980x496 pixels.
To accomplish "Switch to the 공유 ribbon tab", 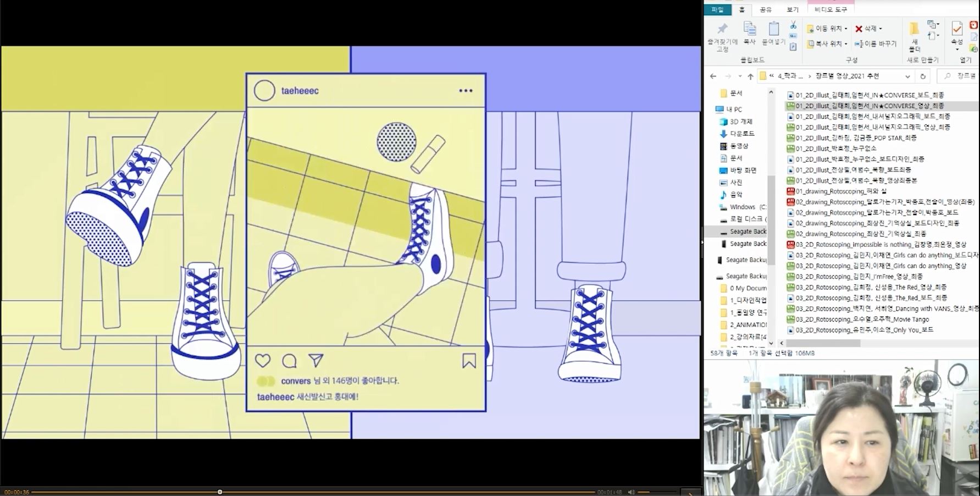I will [766, 9].
